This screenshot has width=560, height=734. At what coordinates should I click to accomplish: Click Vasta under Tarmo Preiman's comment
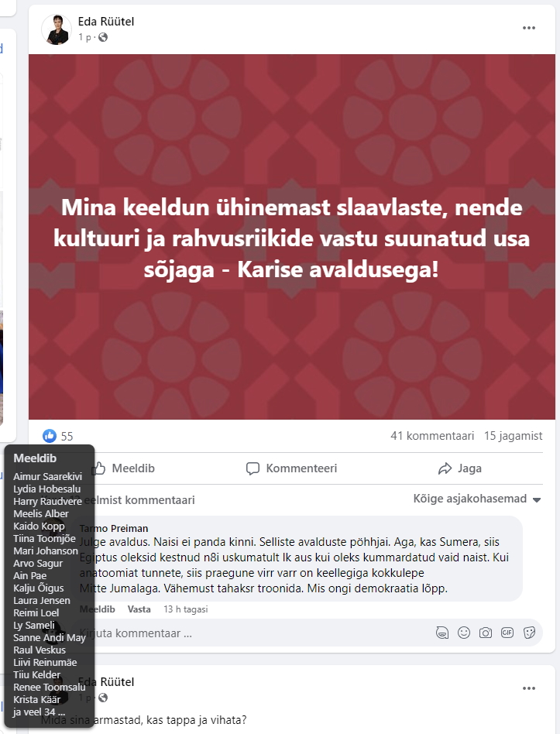click(x=139, y=609)
